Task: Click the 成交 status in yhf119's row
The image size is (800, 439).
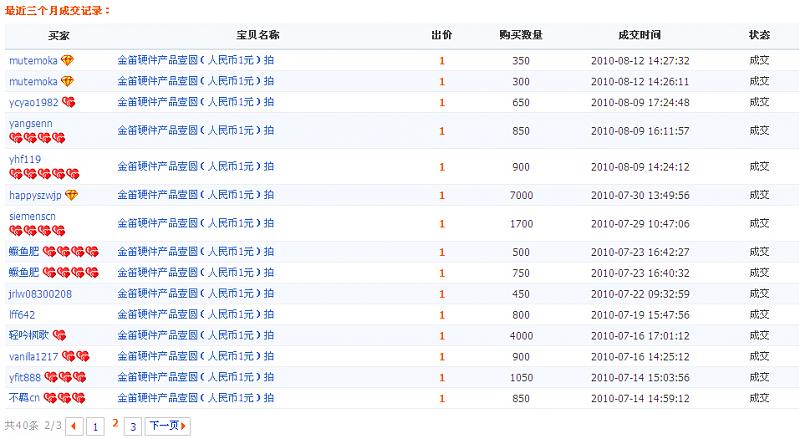Action: coord(759,166)
